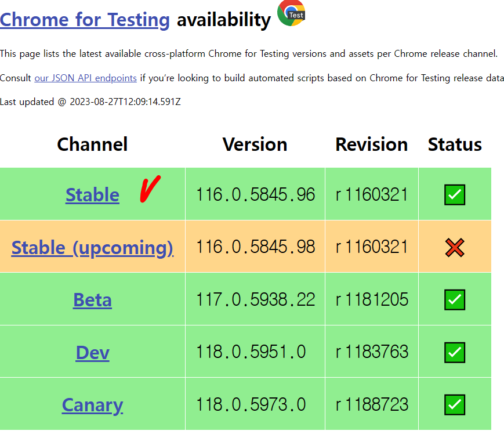Image resolution: width=504 pixels, height=438 pixels.
Task: Click the green check status icon for Stable
Action: click(x=455, y=194)
